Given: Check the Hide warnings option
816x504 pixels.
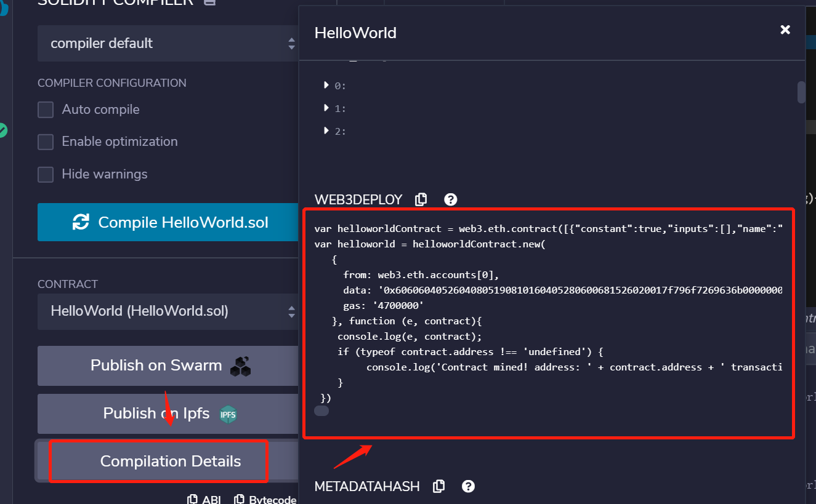Looking at the screenshot, I should (46, 174).
